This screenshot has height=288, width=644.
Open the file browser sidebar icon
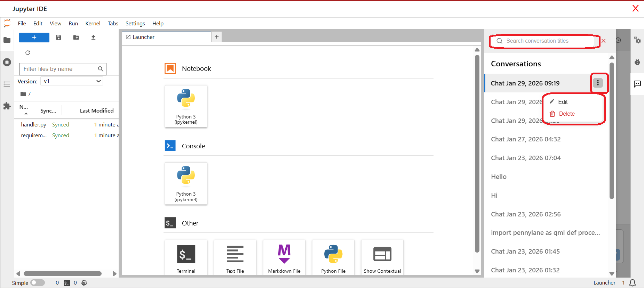click(7, 40)
